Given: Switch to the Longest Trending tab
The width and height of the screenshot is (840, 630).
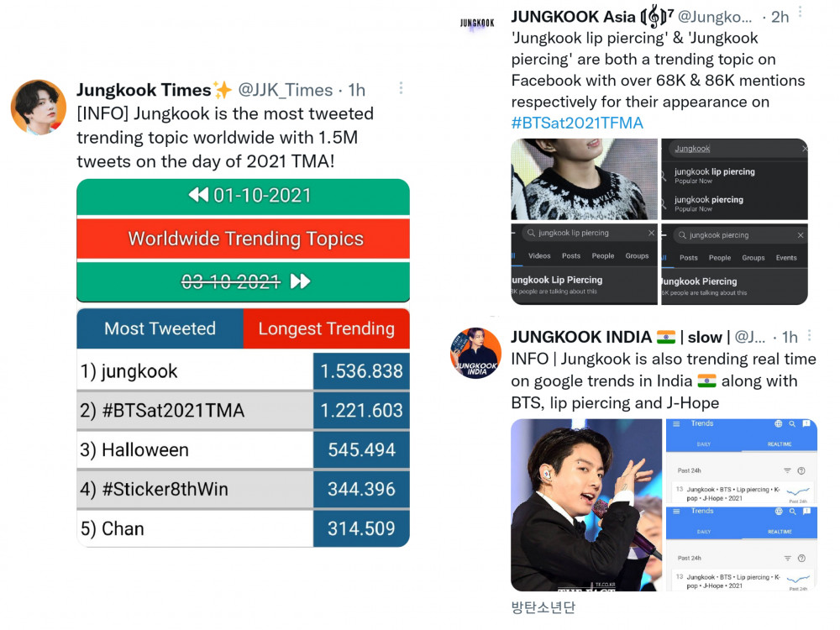Looking at the screenshot, I should (x=326, y=328).
